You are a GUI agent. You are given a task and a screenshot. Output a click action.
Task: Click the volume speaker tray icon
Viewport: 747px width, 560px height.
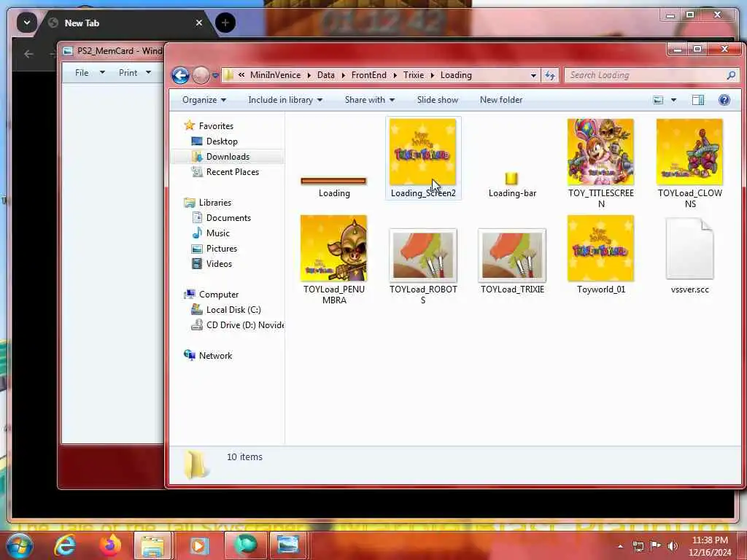point(673,546)
